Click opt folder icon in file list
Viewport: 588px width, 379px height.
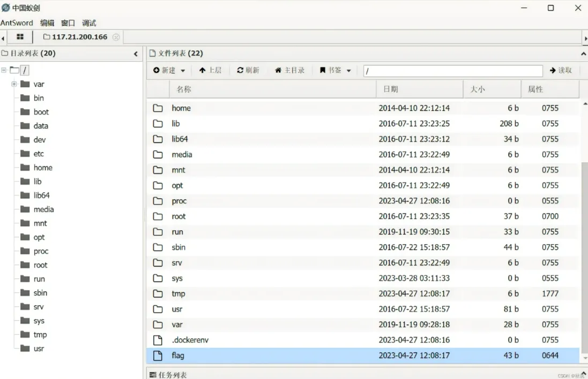(x=158, y=185)
